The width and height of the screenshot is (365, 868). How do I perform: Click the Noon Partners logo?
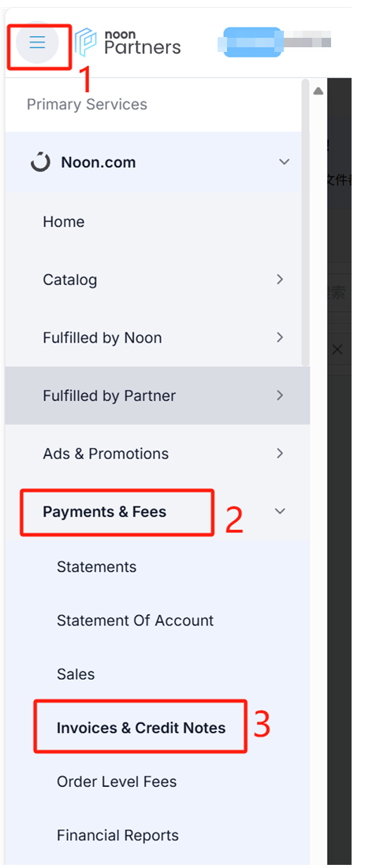click(x=128, y=42)
